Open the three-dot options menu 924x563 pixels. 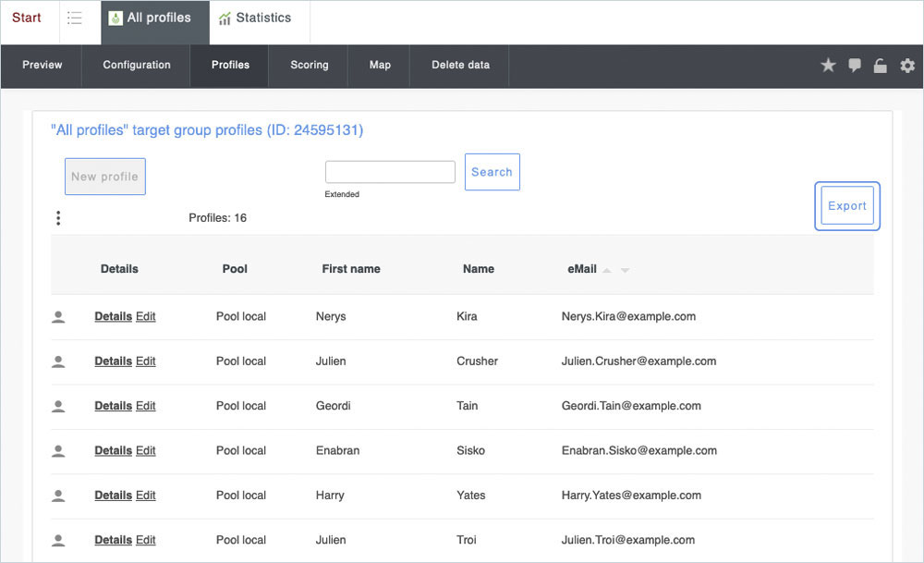click(x=58, y=218)
